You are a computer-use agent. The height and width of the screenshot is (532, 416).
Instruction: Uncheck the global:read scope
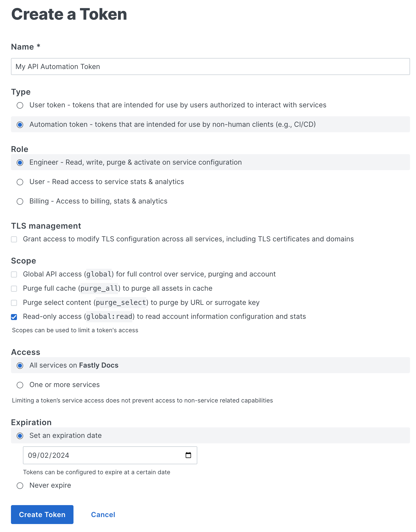pos(14,317)
